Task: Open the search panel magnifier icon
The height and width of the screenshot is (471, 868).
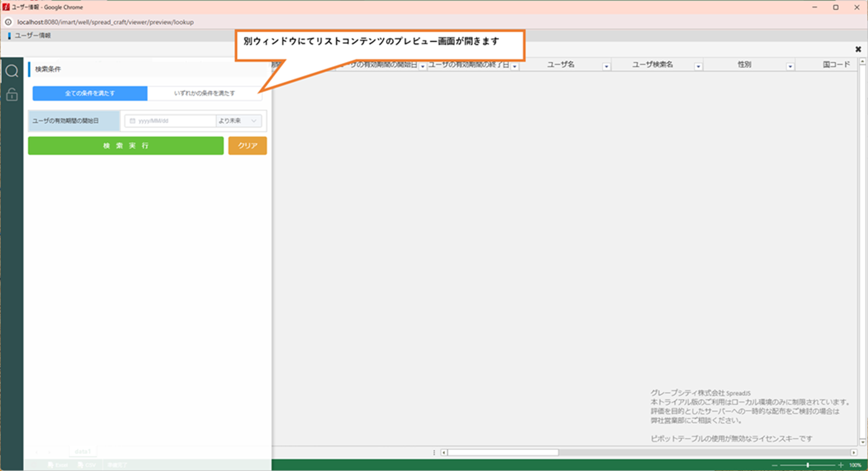Action: coord(12,71)
